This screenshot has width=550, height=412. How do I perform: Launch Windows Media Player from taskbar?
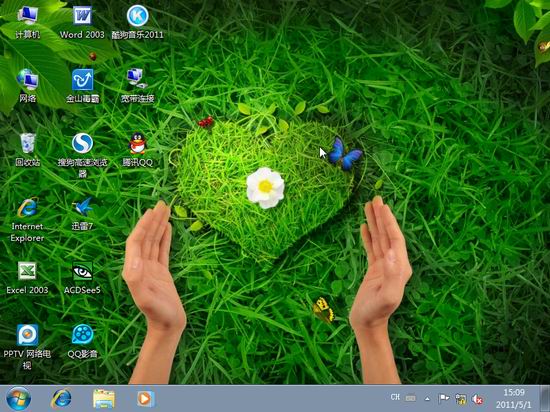(145, 399)
